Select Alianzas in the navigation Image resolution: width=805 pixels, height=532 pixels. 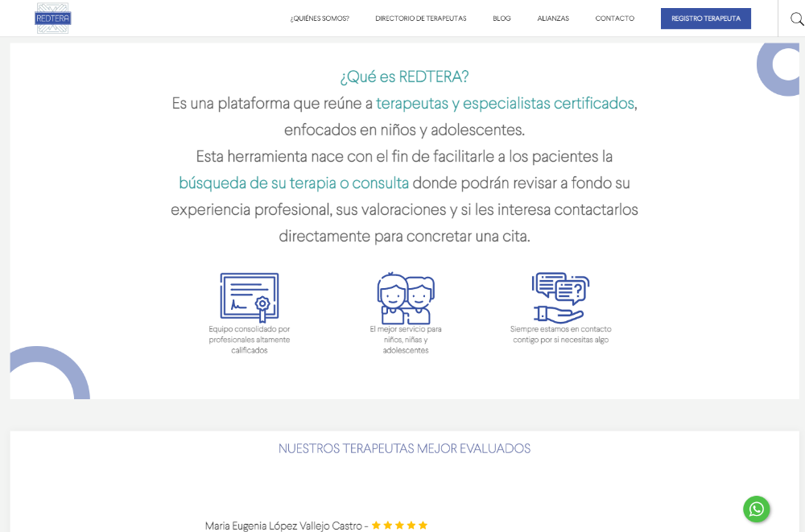553,19
